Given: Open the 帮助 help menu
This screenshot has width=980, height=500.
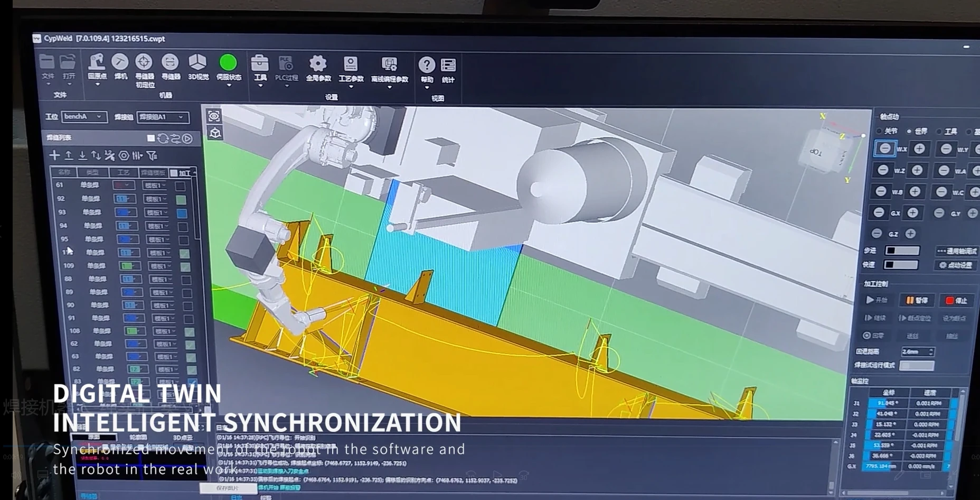Looking at the screenshot, I should (x=427, y=66).
